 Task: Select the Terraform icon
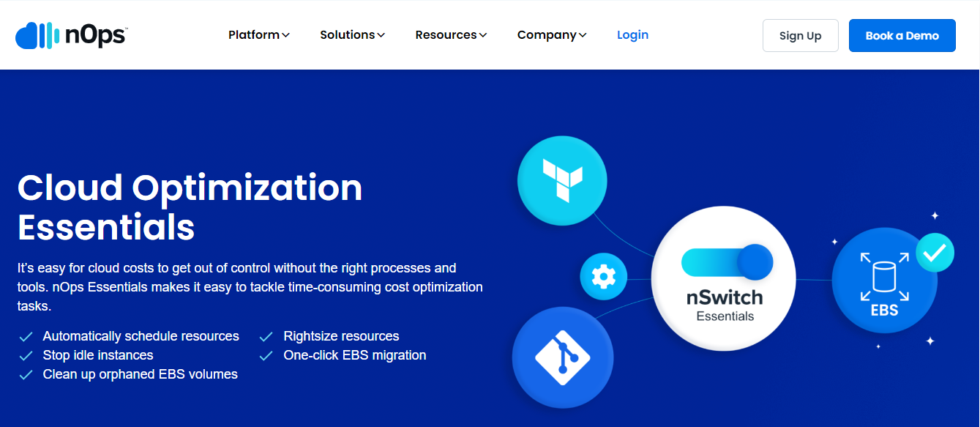point(562,180)
